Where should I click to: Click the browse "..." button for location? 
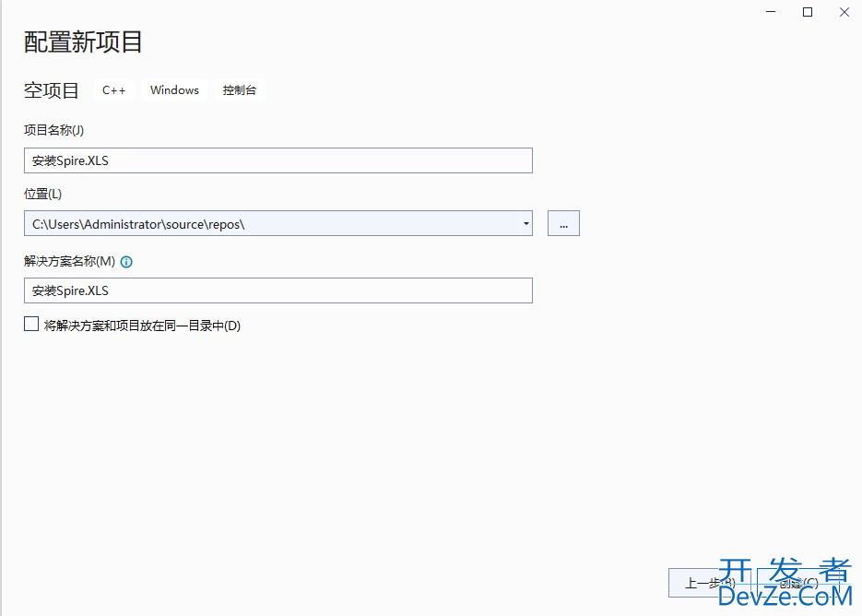563,223
